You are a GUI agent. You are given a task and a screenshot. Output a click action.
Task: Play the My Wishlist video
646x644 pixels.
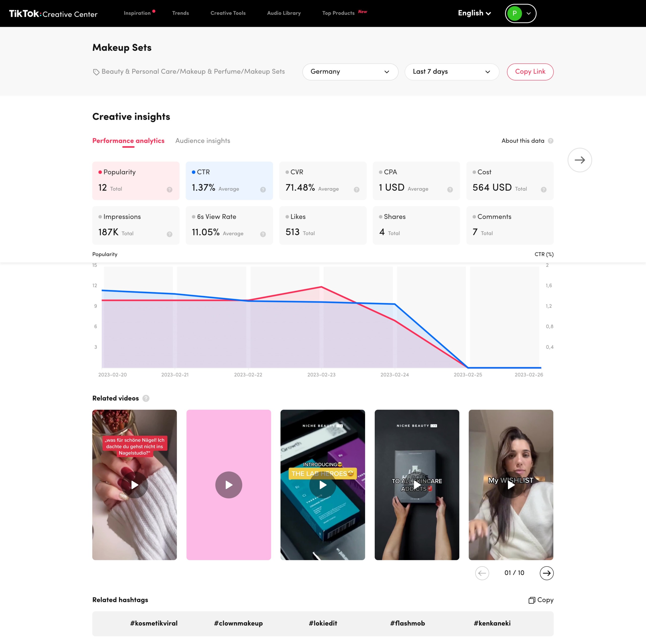point(511,485)
